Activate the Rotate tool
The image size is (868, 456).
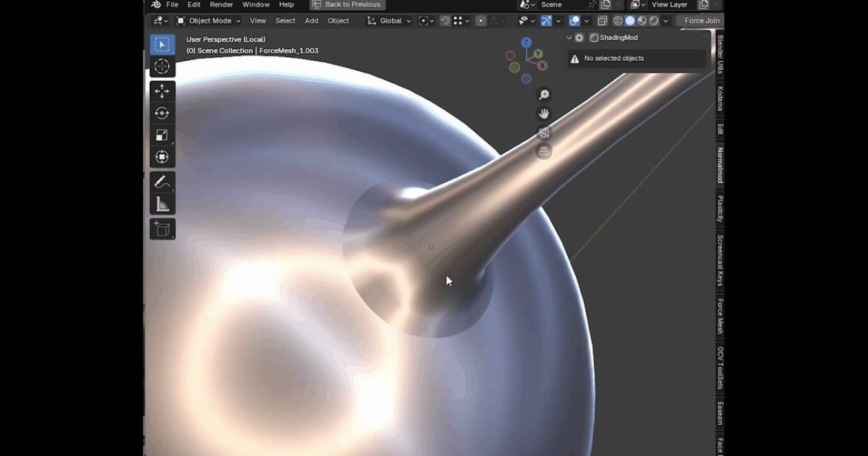162,113
